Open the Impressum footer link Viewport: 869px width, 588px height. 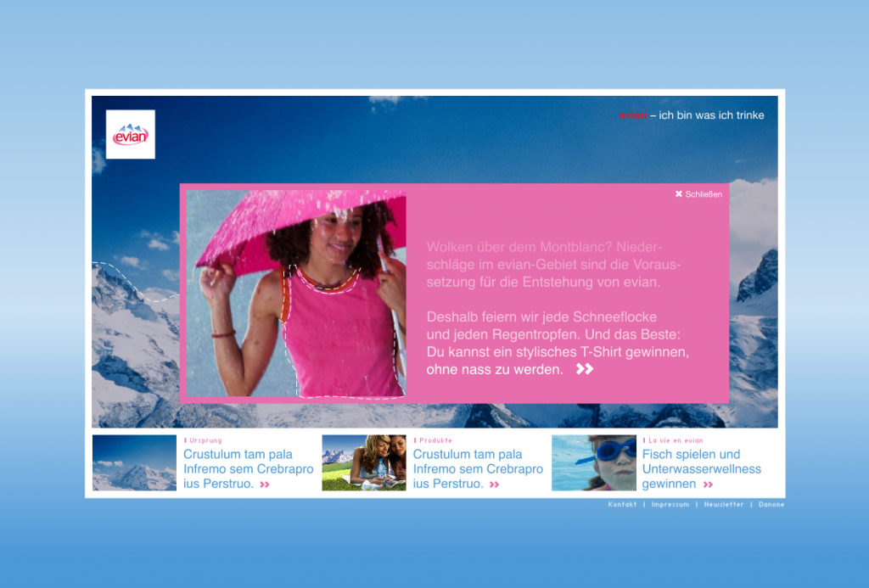670,504
